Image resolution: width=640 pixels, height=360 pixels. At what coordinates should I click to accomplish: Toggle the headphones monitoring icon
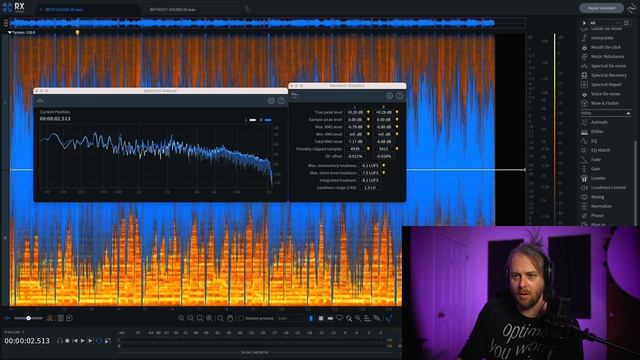coord(60,341)
